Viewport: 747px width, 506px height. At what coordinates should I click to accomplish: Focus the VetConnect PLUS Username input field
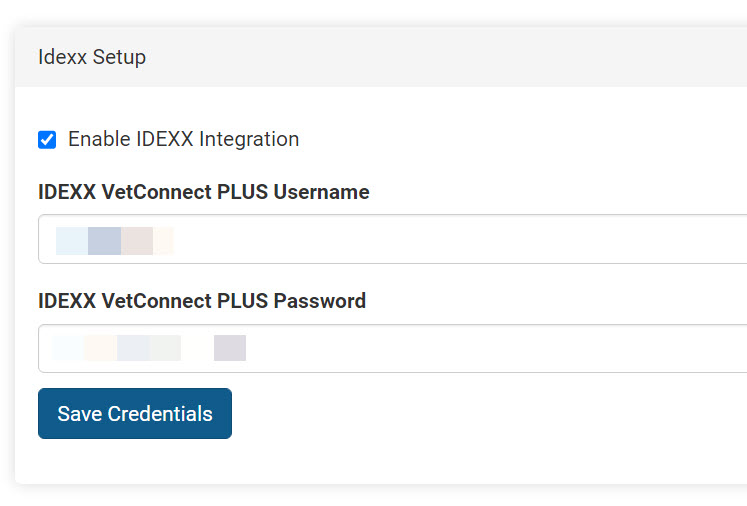pos(400,240)
